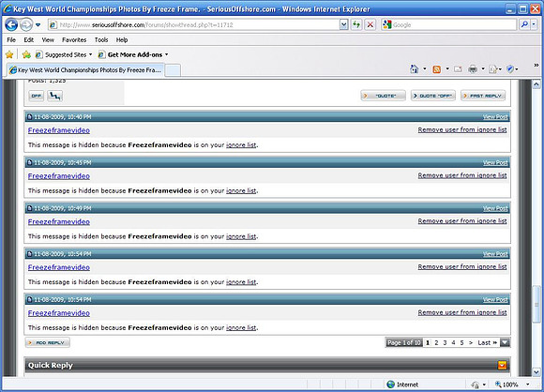
Task: Open search provider options dropdown arrow
Action: click(534, 24)
